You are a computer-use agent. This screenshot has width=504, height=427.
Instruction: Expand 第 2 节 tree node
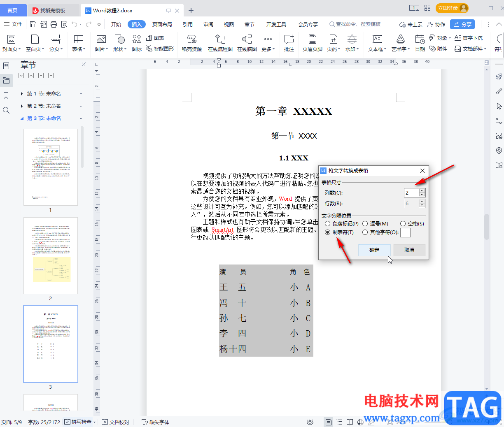[22, 106]
